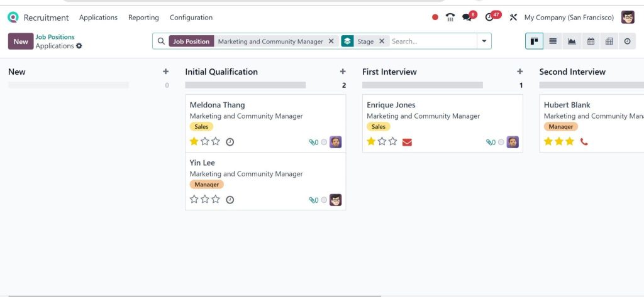
Task: Click the Stage group-by layers icon
Action: pyautogui.click(x=347, y=41)
